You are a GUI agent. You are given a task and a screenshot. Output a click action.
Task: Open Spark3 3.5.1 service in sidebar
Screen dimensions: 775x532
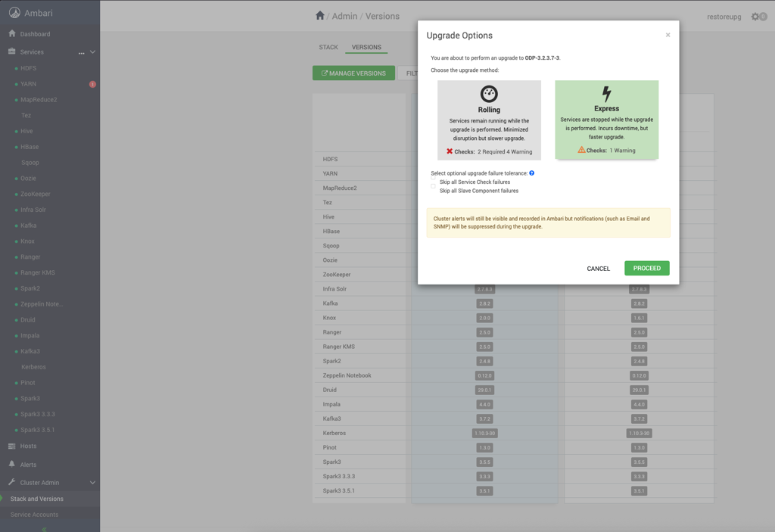click(x=38, y=430)
